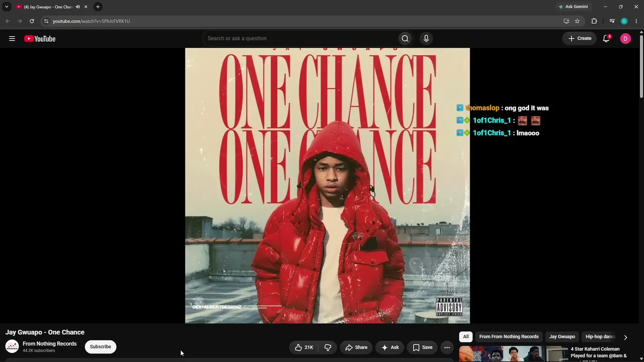
Task: Select the All filter chip
Action: [x=466, y=337]
